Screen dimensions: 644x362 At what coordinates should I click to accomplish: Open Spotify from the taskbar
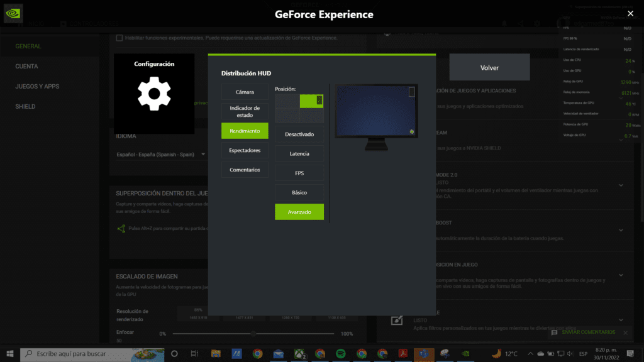341,354
